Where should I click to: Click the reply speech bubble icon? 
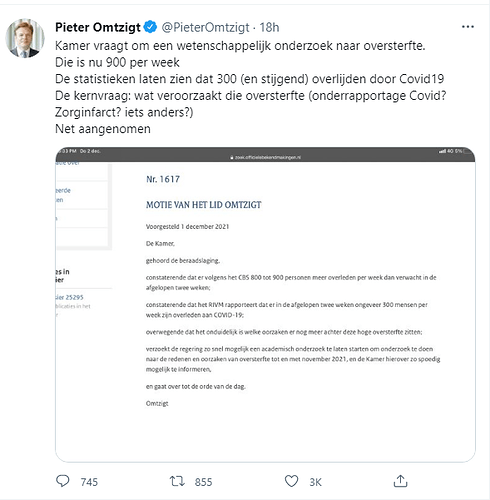tap(62, 481)
